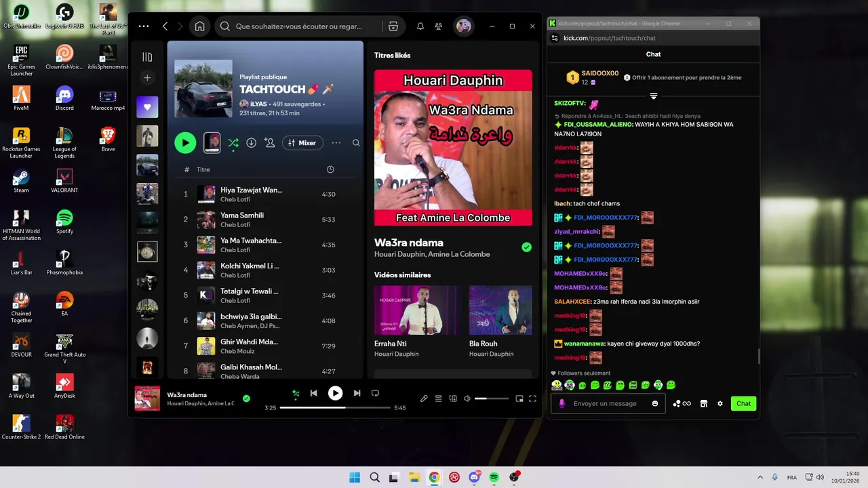Screen dimensions: 868x488
Task: Click the Mixer button
Action: click(x=302, y=143)
